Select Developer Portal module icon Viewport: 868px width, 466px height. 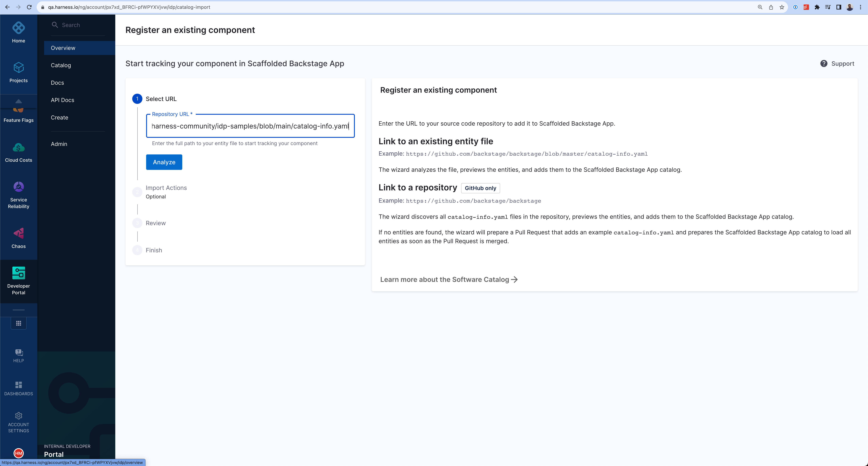pos(18,273)
